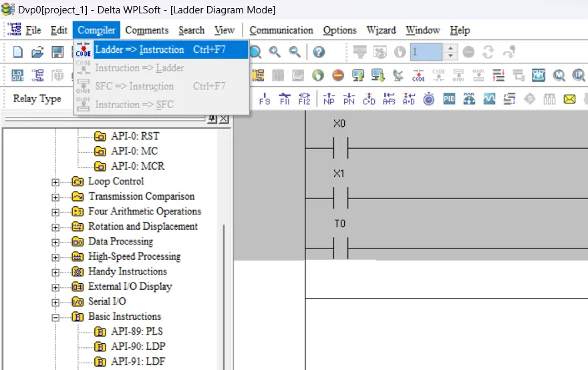Viewport: 588px width, 370px height.
Task: Click the A+D toolbar icon
Action: point(409,99)
